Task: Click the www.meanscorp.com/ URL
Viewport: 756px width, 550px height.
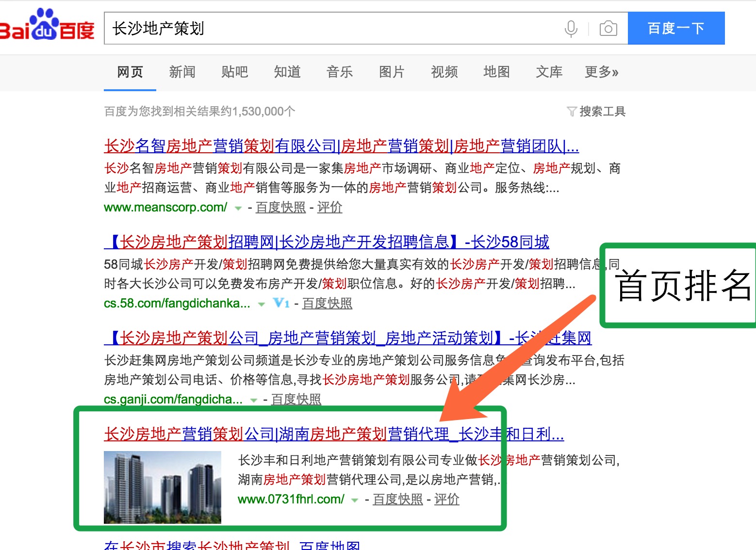Action: 165,207
